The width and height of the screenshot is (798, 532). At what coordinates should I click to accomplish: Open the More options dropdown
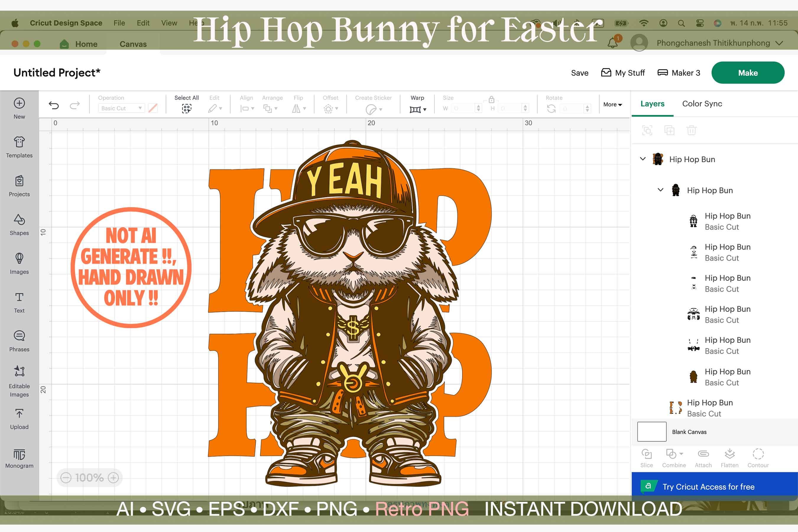(x=612, y=105)
